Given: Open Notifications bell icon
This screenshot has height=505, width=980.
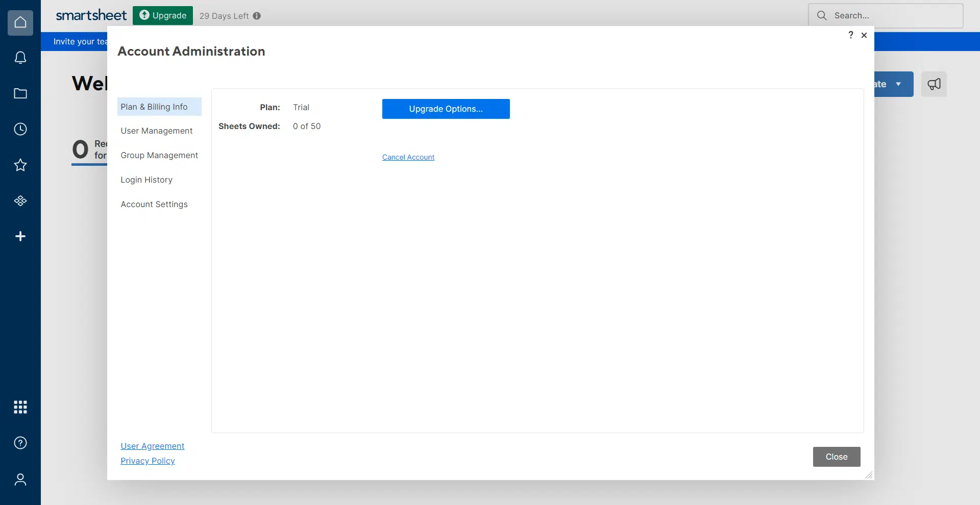Looking at the screenshot, I should coord(20,58).
